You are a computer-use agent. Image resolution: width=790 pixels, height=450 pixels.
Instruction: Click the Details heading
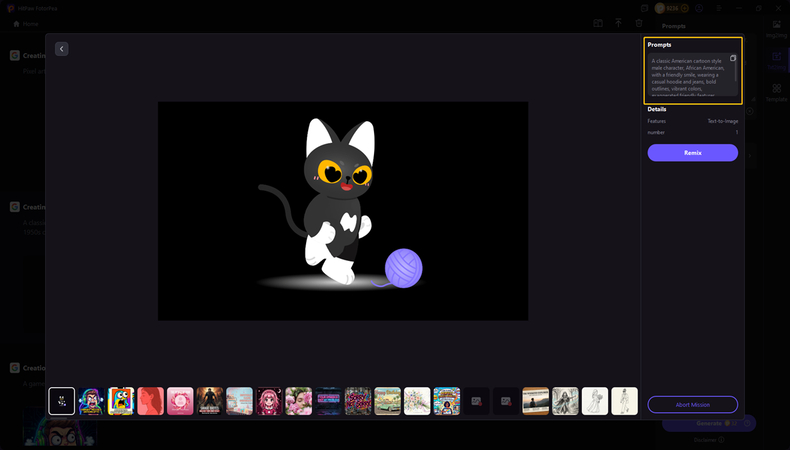[x=656, y=109]
